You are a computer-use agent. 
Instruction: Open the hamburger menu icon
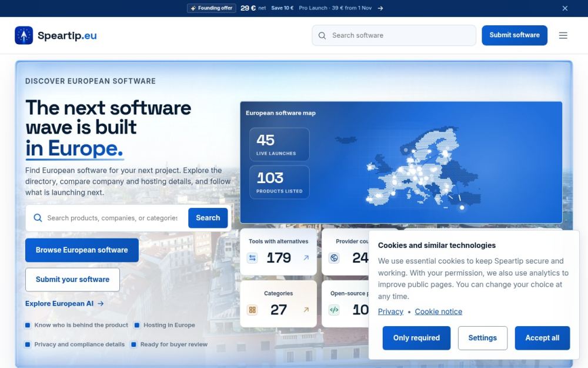pos(563,35)
